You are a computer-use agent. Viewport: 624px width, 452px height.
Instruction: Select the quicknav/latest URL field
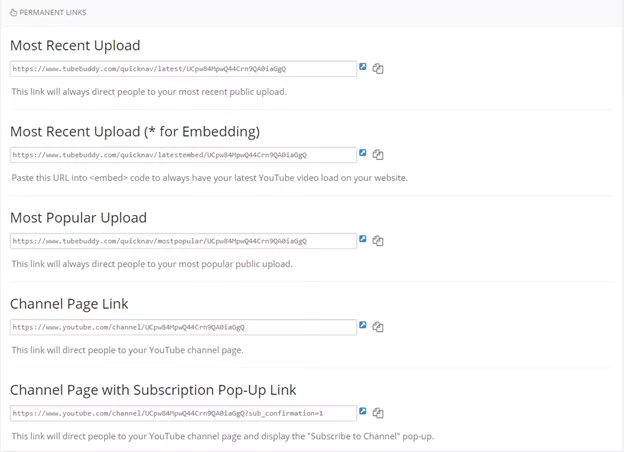tap(183, 69)
